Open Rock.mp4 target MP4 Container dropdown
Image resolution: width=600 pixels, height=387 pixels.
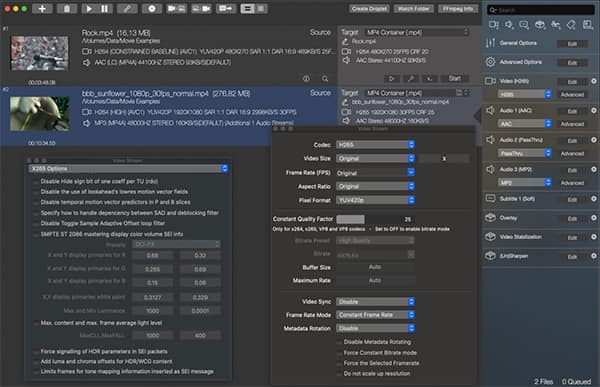coord(416,32)
